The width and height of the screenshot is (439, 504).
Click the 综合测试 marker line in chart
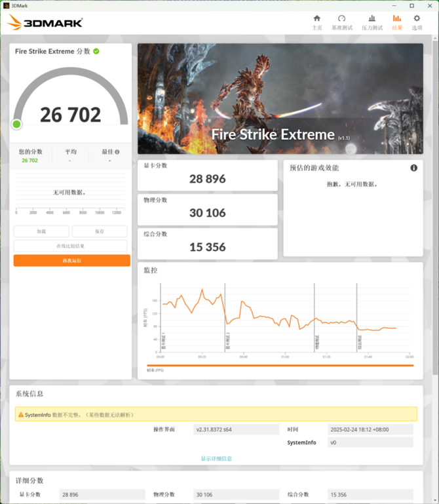pyautogui.click(x=356, y=318)
